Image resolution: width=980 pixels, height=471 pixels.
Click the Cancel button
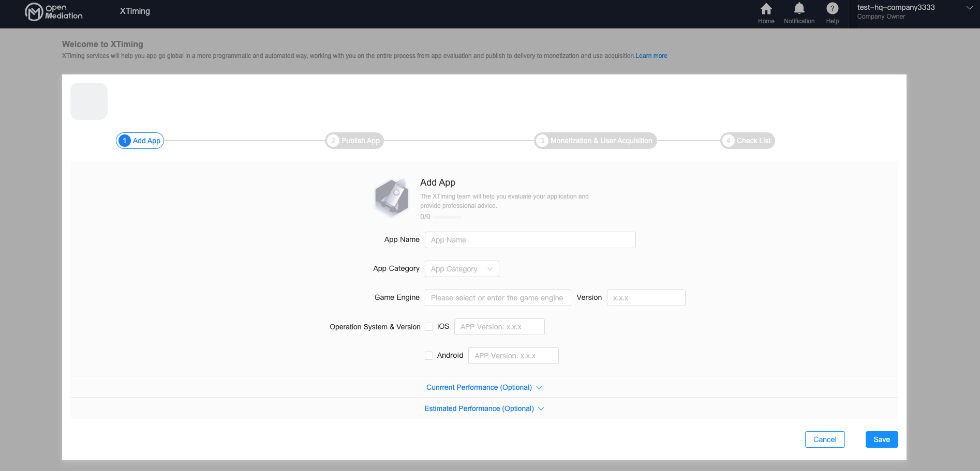tap(825, 439)
